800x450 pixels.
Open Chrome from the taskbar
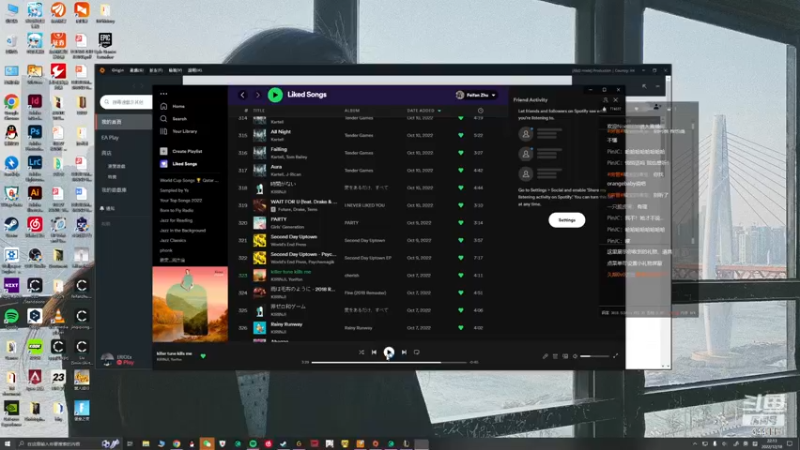coord(176,444)
